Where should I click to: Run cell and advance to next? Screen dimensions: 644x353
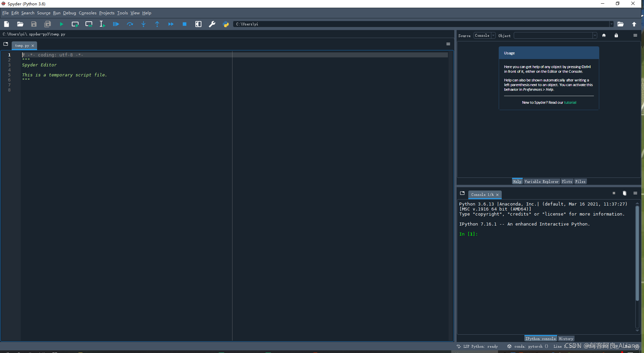coord(89,24)
